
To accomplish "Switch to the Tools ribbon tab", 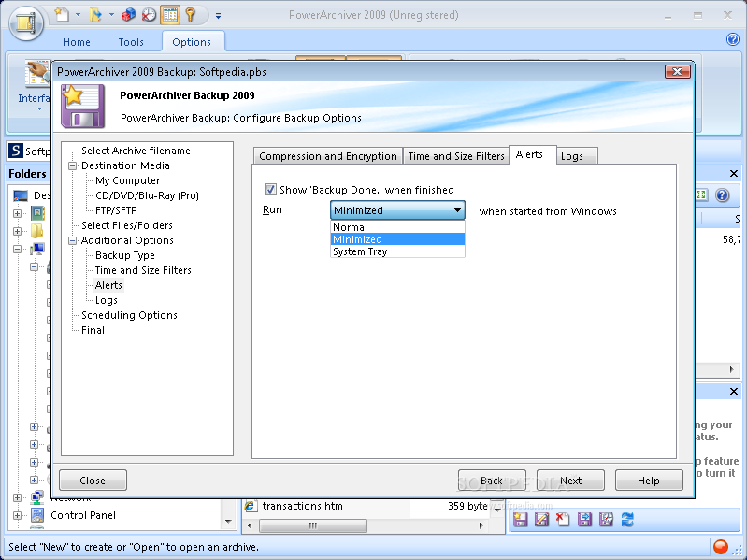I will click(x=131, y=42).
